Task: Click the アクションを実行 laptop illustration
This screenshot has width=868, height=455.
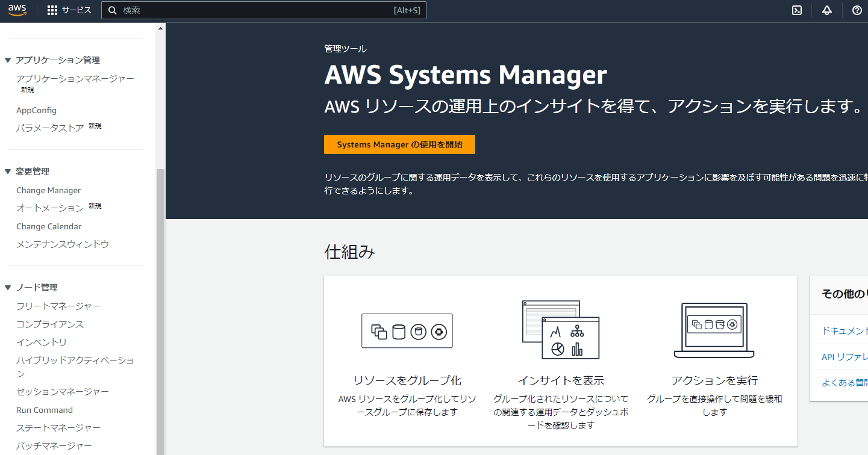Action: coord(714,330)
